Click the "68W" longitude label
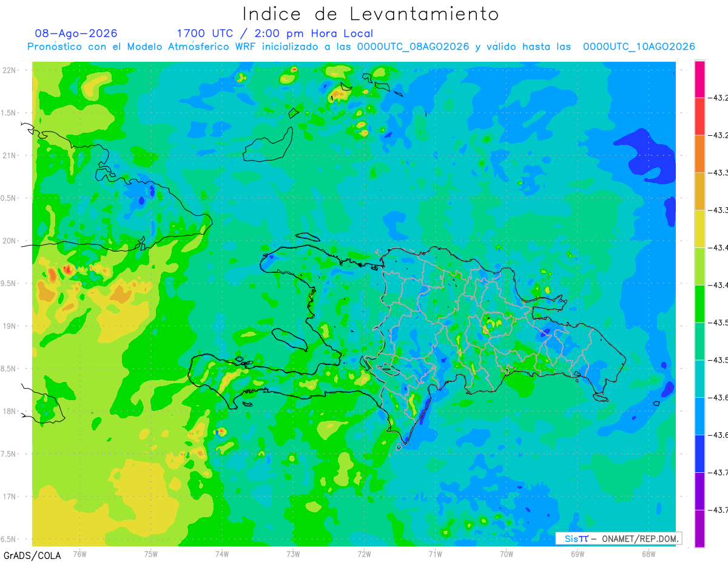Viewport: 728px width, 562px height. (649, 554)
